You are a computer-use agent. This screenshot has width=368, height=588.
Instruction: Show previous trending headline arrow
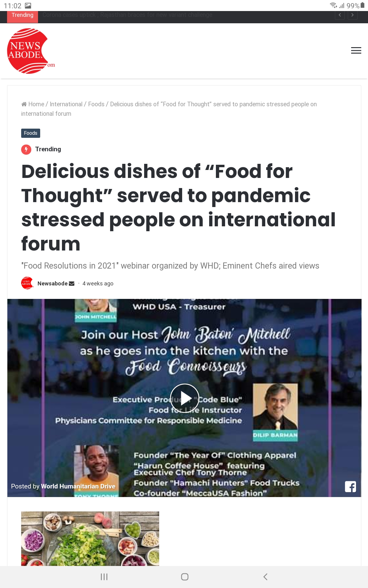tap(340, 15)
